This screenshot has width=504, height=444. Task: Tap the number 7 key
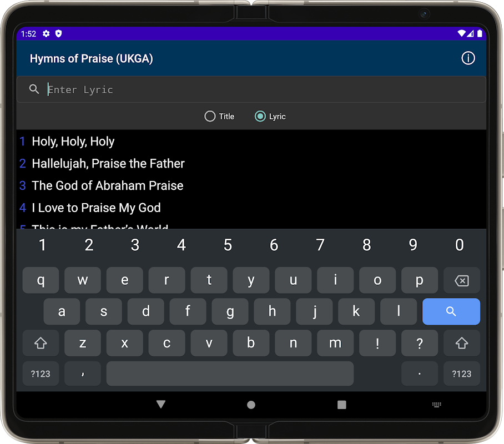[320, 245]
